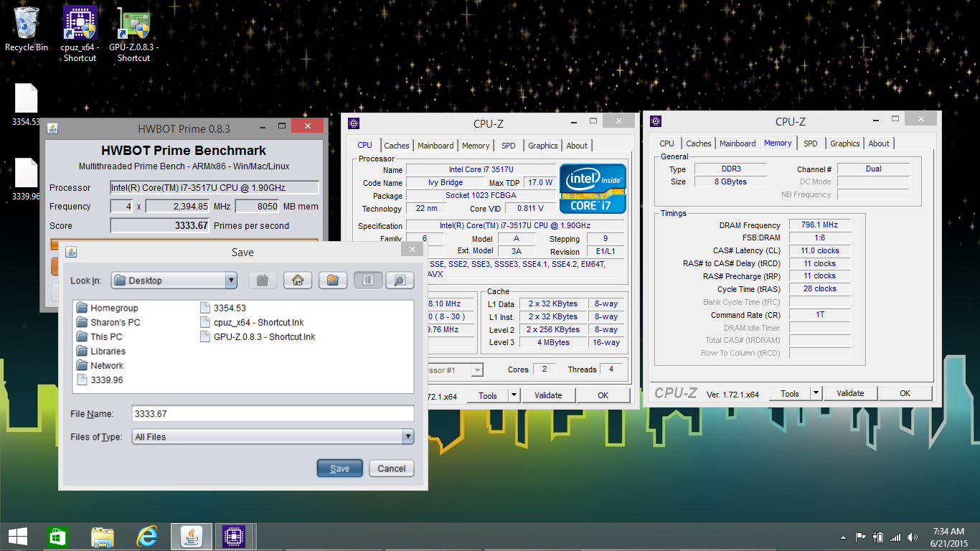Select Libraries folder in Save list

tap(100, 351)
